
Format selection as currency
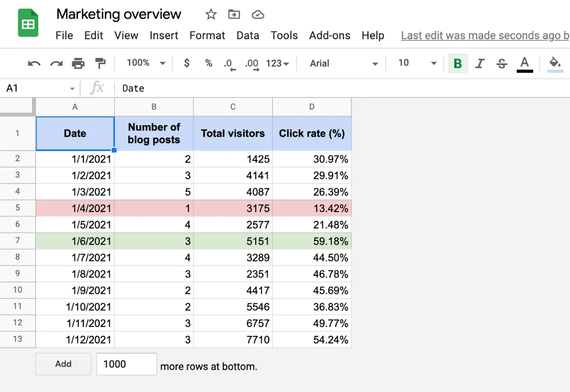(x=187, y=63)
